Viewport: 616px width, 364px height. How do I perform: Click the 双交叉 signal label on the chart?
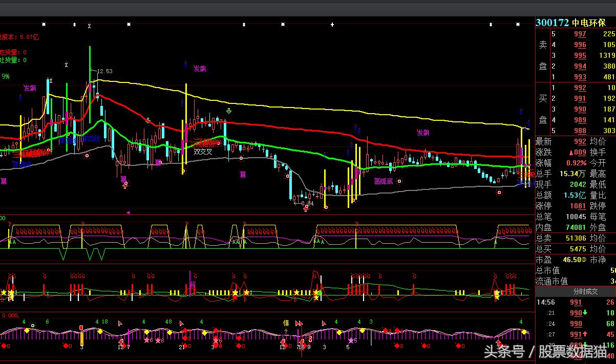point(203,151)
